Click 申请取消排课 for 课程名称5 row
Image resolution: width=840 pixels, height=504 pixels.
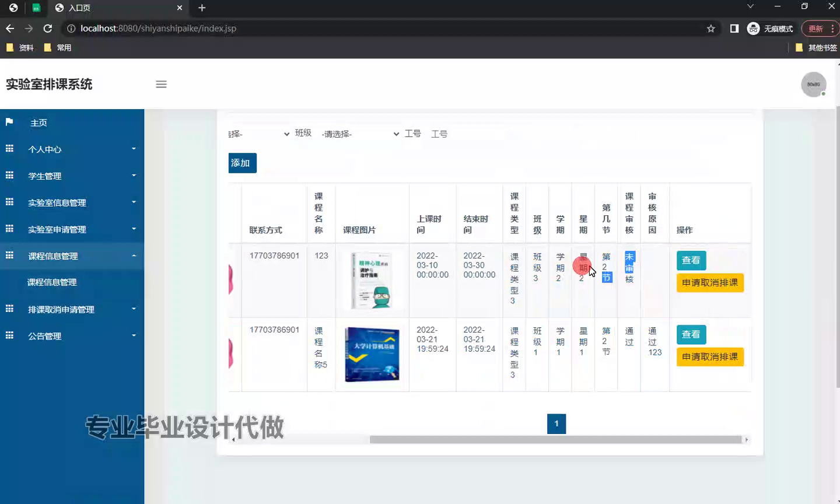point(710,357)
